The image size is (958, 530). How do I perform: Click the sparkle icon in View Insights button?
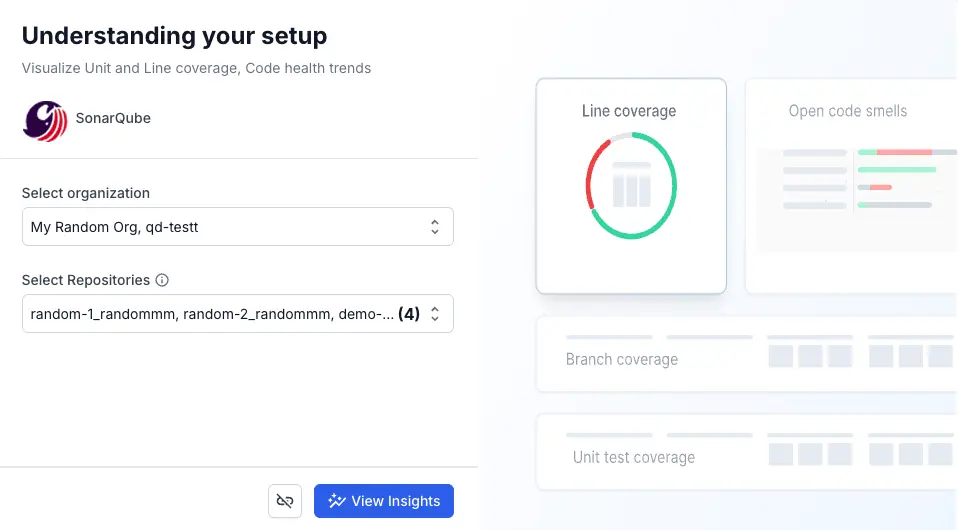(337, 501)
